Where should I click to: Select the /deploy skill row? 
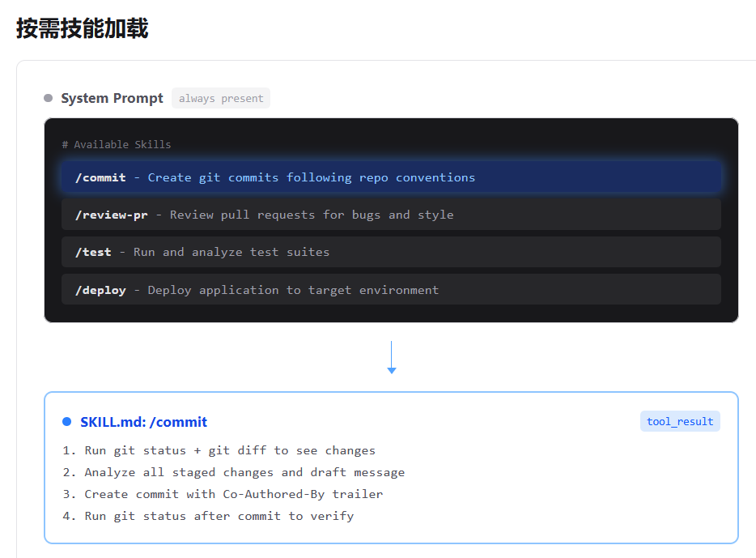coord(391,289)
